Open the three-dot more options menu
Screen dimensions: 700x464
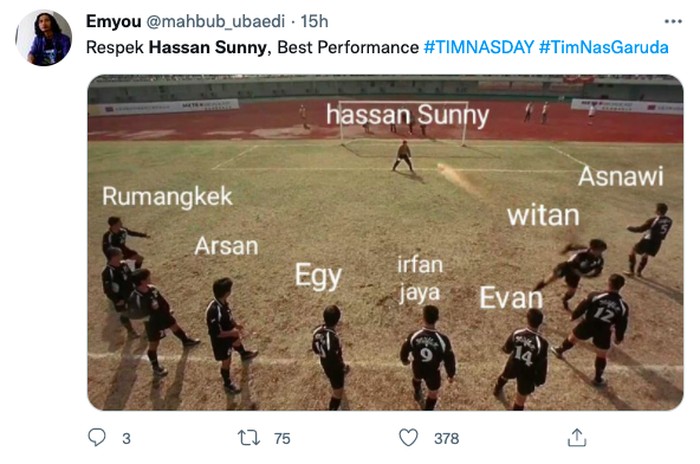click(673, 21)
